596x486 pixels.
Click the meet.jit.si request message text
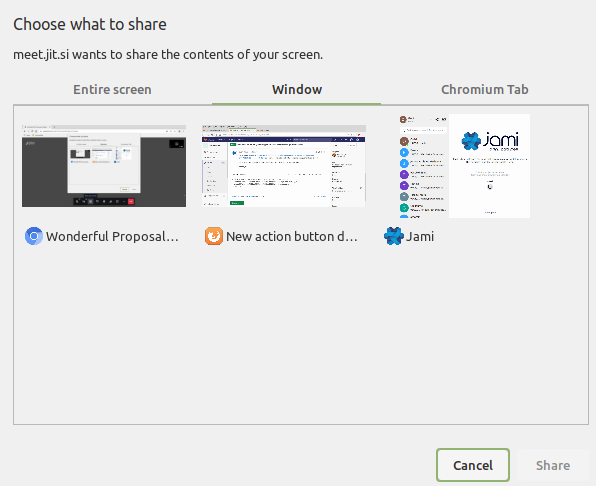click(168, 55)
